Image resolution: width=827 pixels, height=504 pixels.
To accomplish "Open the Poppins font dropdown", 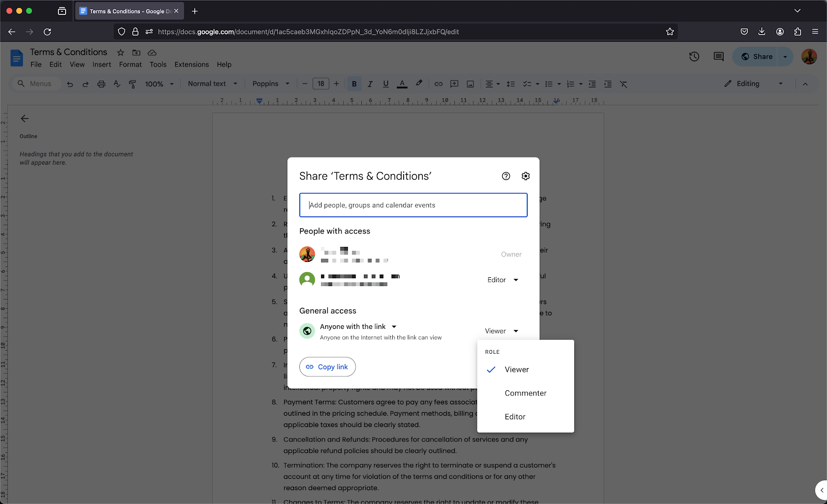I will (271, 84).
